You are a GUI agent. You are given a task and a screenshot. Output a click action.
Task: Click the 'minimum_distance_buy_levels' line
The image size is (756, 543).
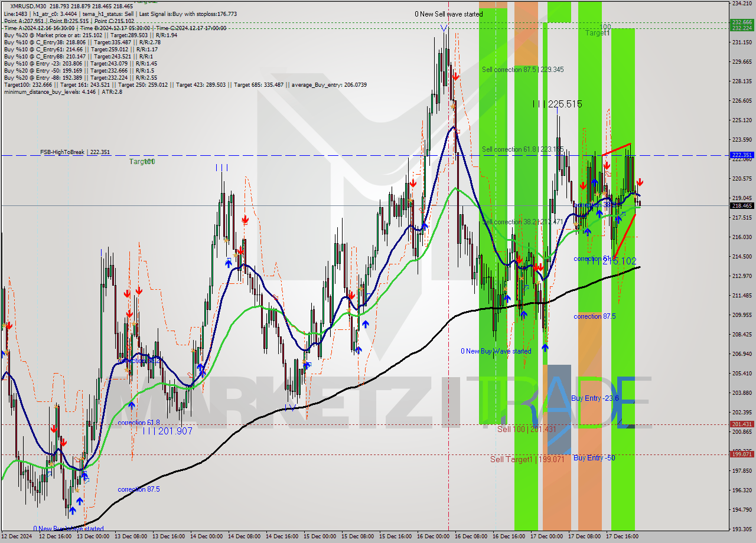click(63, 91)
